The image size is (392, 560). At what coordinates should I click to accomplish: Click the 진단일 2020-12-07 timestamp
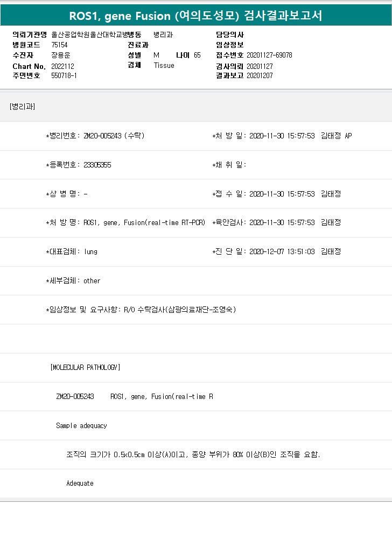click(282, 251)
